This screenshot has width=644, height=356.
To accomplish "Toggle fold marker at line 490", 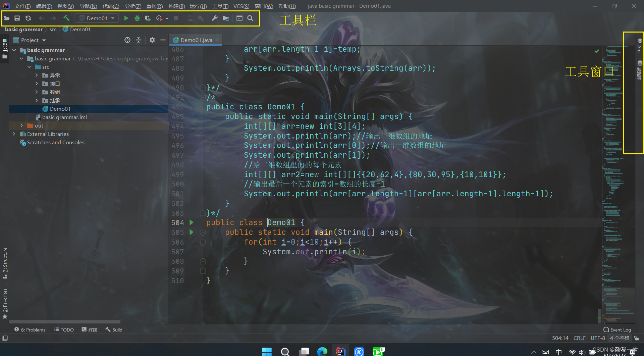I will (x=203, y=88).
